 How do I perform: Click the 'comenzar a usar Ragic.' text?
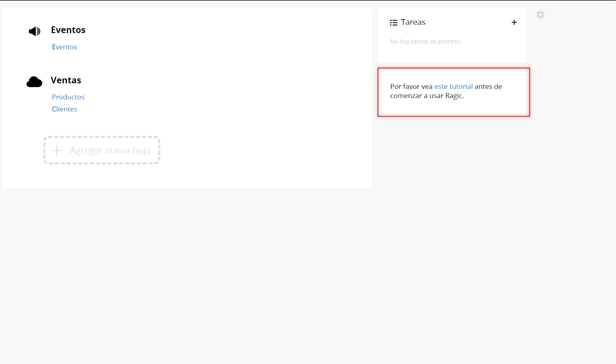point(427,96)
